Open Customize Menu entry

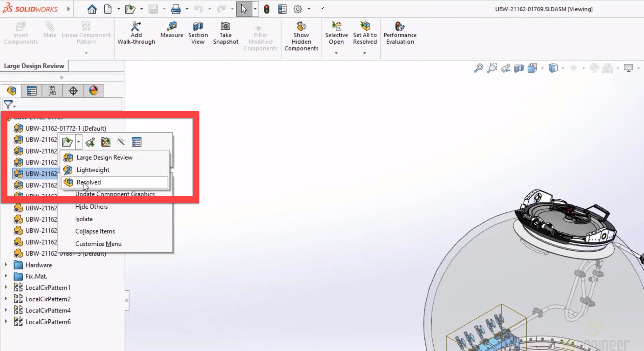[98, 244]
